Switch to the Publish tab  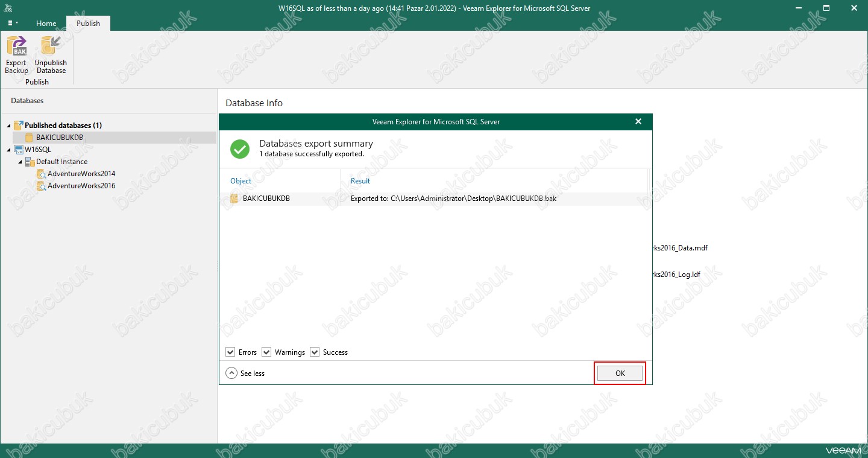pyautogui.click(x=88, y=23)
